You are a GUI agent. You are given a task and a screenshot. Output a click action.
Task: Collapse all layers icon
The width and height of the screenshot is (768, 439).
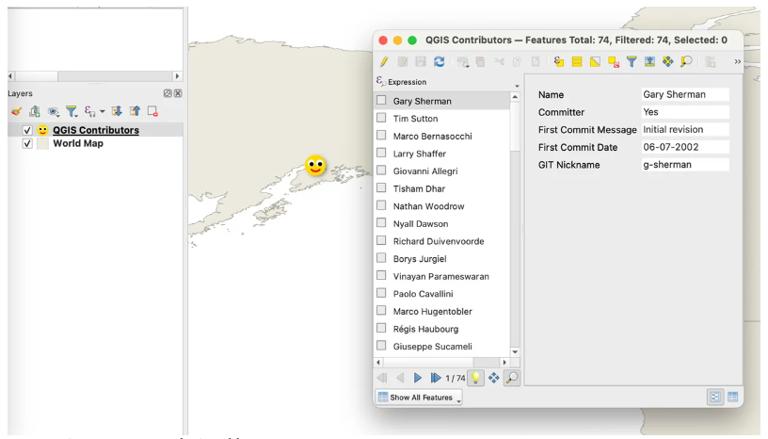(x=135, y=112)
